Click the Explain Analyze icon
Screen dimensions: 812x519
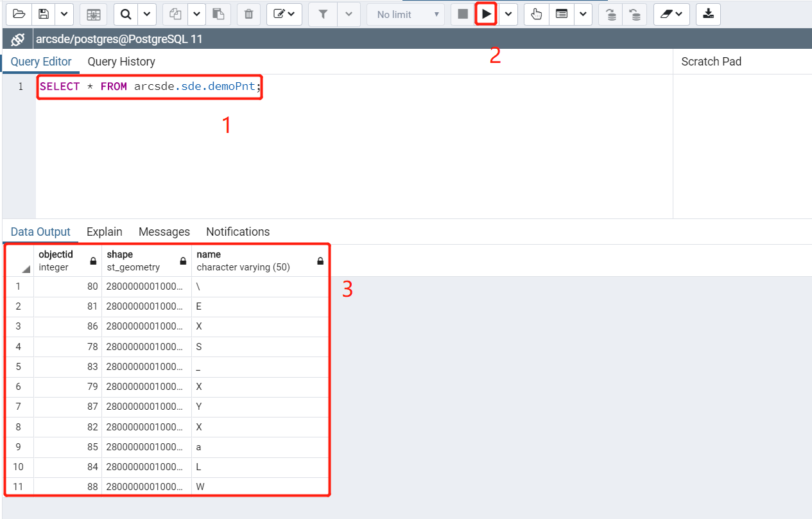coord(562,13)
